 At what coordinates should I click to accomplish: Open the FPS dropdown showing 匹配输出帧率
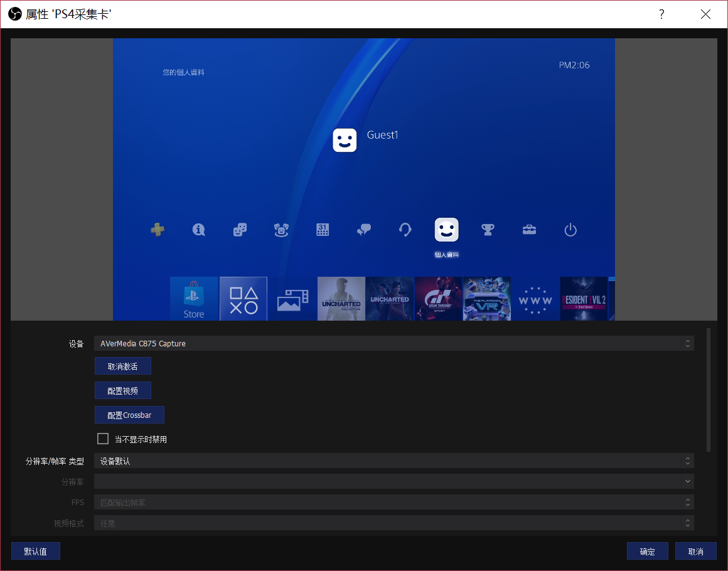pyautogui.click(x=394, y=503)
